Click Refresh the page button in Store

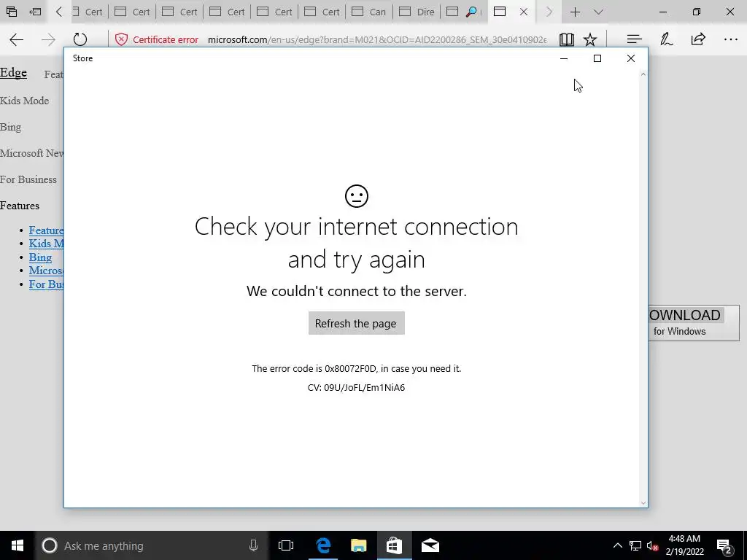356,323
